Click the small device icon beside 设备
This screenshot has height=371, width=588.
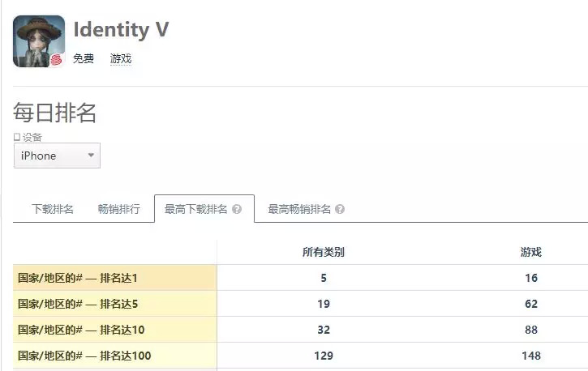(x=17, y=137)
